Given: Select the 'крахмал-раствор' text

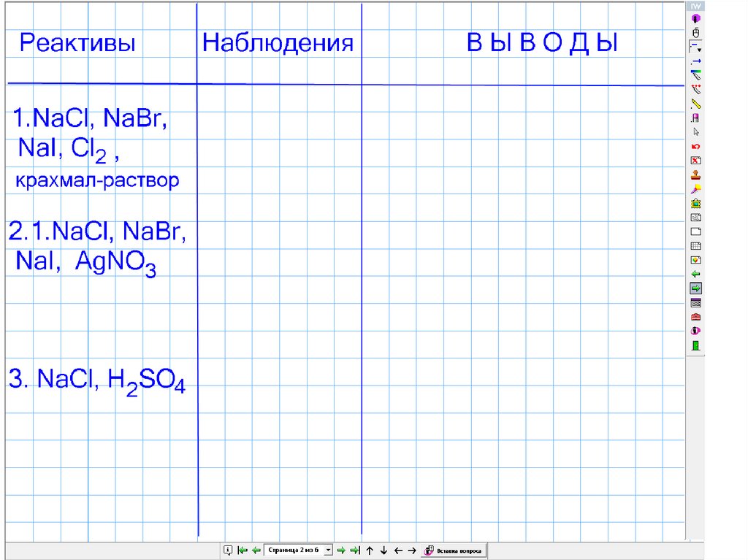Looking at the screenshot, I should [97, 180].
